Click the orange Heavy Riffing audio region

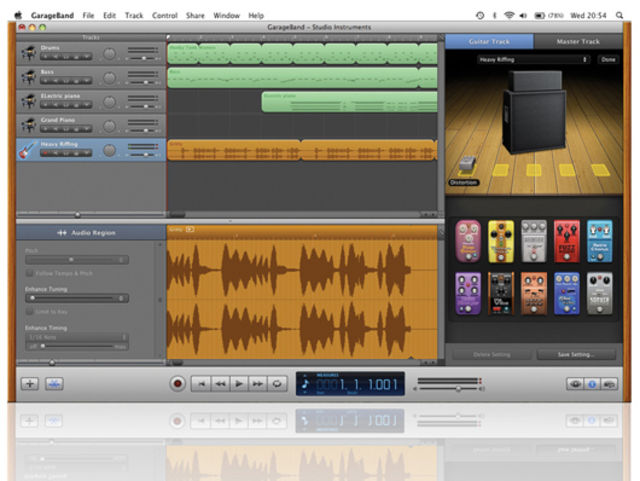(x=302, y=150)
